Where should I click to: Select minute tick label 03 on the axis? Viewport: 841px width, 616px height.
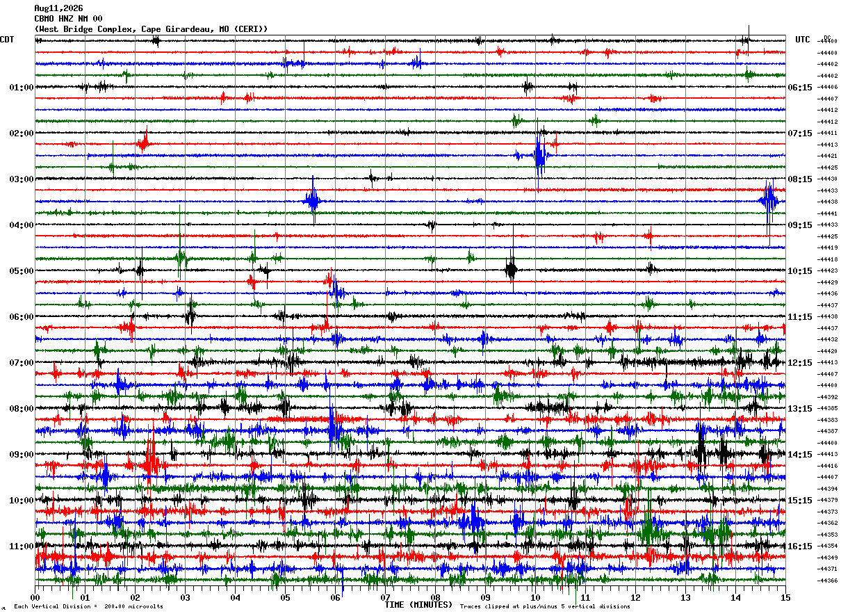(185, 598)
